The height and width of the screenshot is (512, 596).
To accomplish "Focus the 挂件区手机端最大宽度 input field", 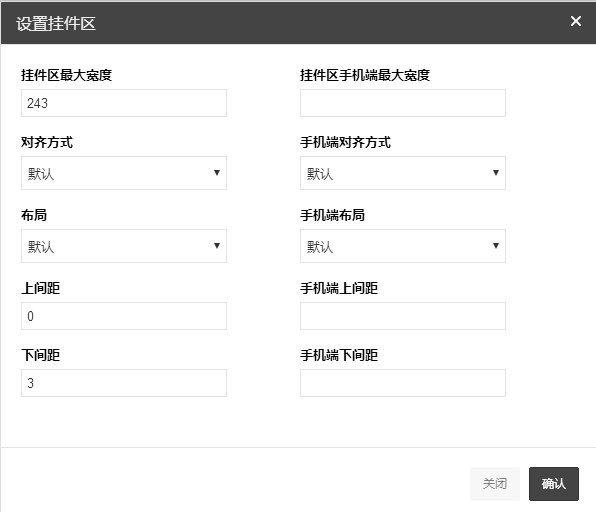I will (403, 103).
